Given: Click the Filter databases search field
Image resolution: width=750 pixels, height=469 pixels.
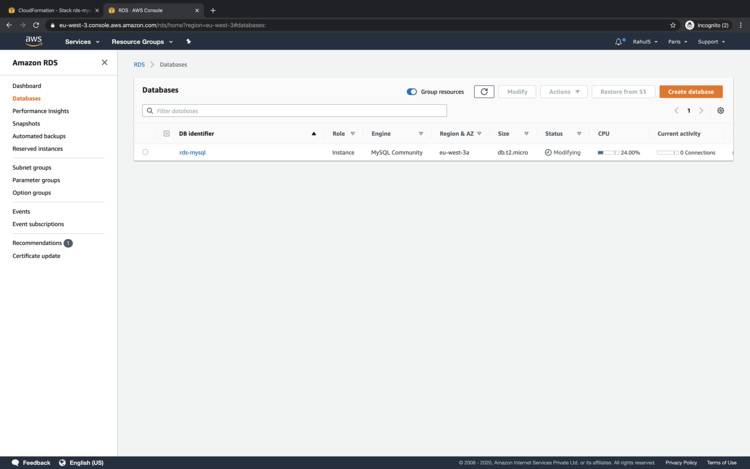Looking at the screenshot, I should click(295, 111).
